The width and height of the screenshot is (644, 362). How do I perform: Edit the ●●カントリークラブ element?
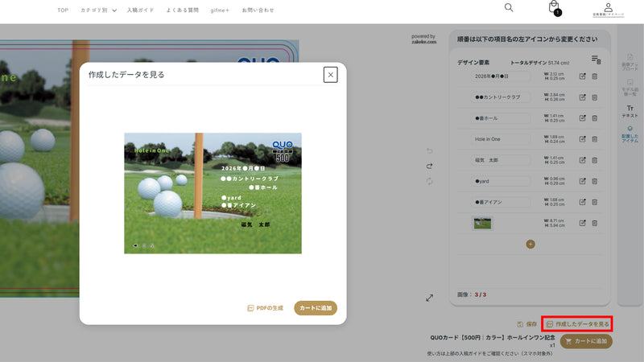[582, 97]
